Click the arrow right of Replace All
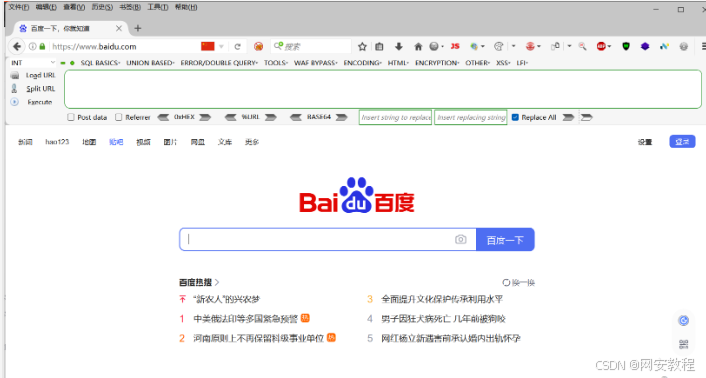Screen dimensions: 706x378 569,117
